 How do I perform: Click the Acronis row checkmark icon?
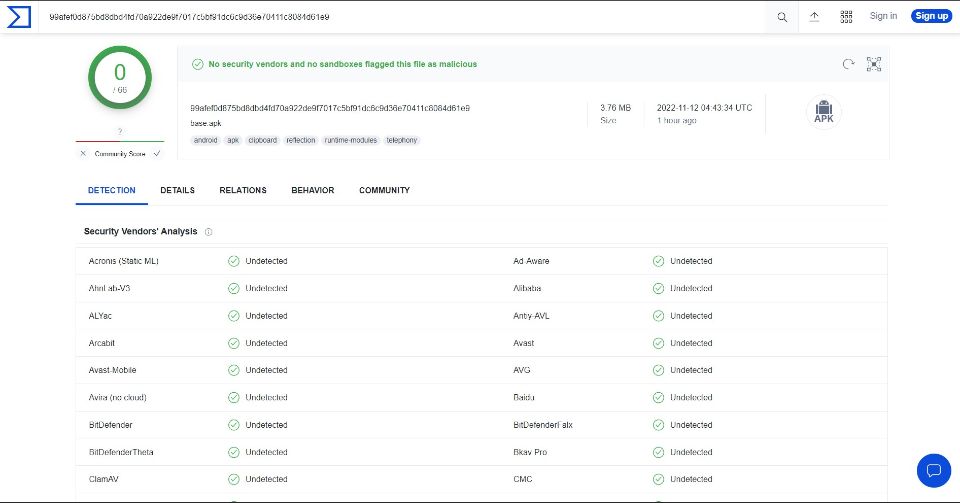234,261
